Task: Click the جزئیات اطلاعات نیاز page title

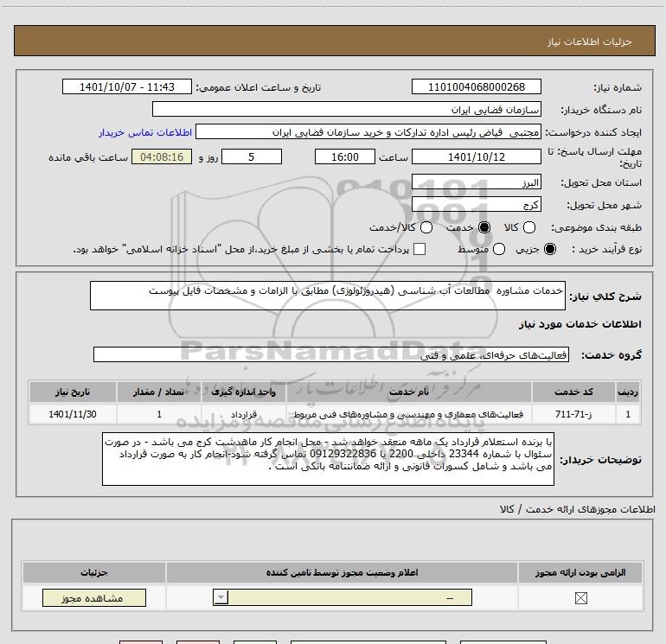Action: (590, 41)
